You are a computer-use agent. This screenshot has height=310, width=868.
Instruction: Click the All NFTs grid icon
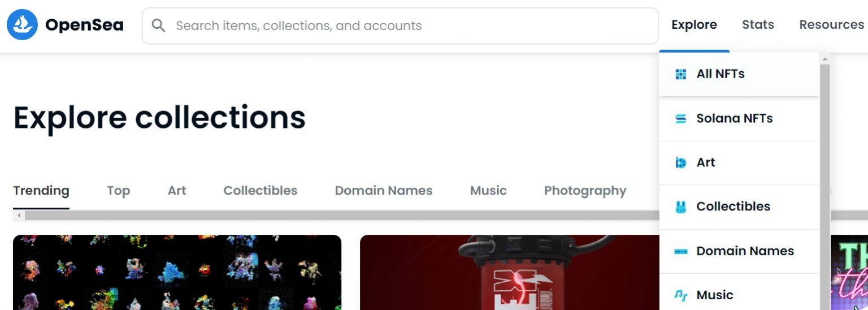tap(681, 74)
